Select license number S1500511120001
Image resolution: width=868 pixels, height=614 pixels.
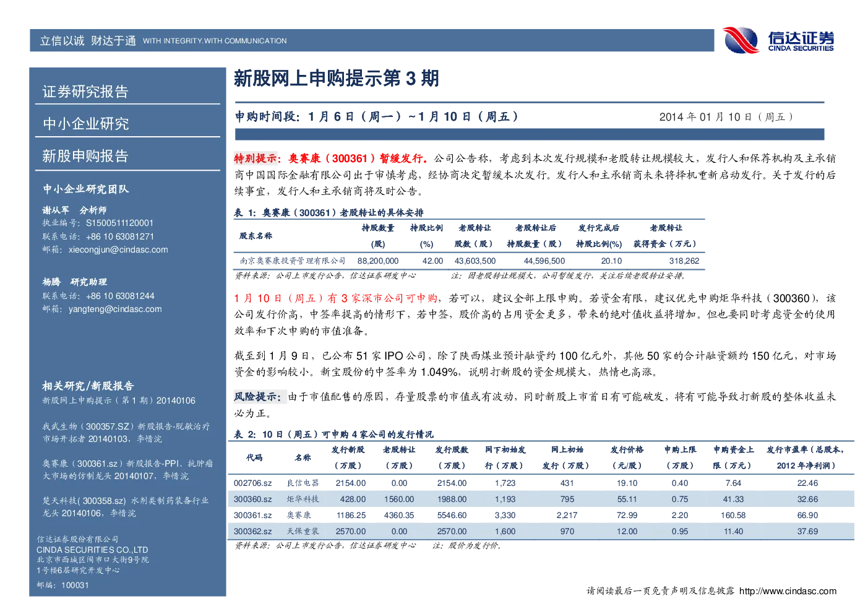pos(119,223)
